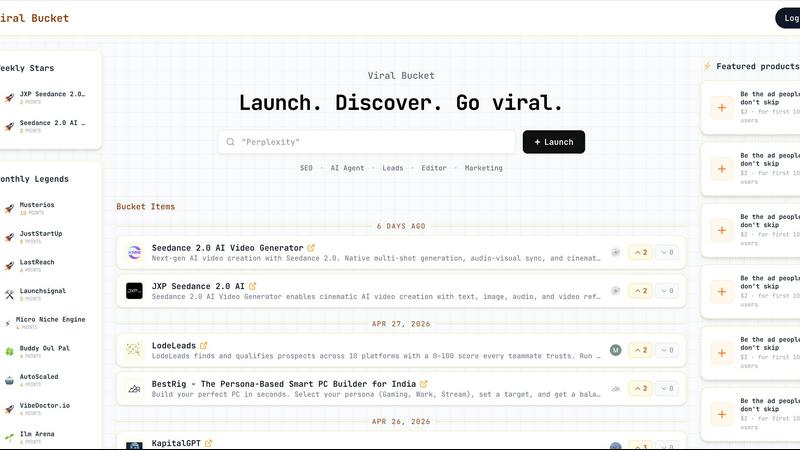Click the Seedance 2.0 AI Video Generator logo
The height and width of the screenshot is (450, 800).
coord(134,252)
